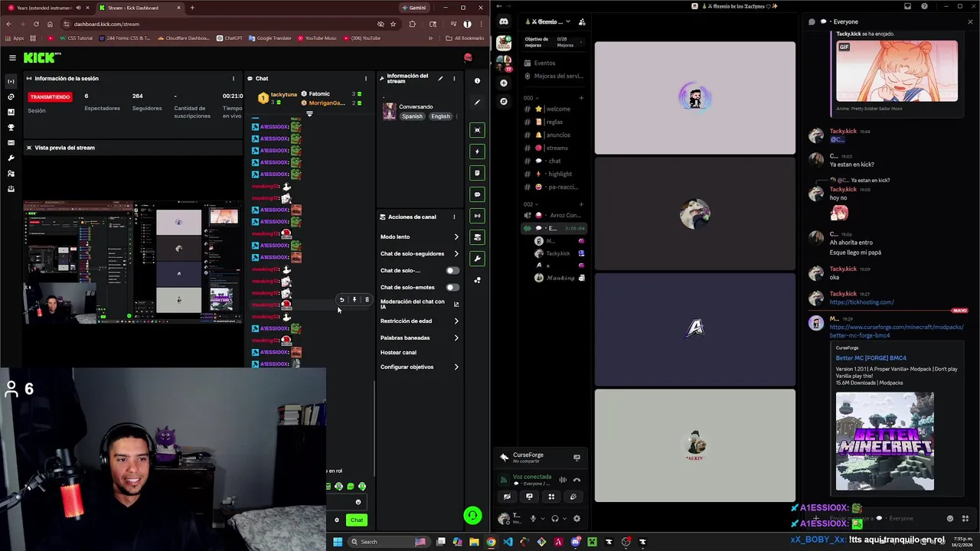Open Moderación del chat con IA
Image resolution: width=980 pixels, height=551 pixels.
pyautogui.click(x=420, y=304)
